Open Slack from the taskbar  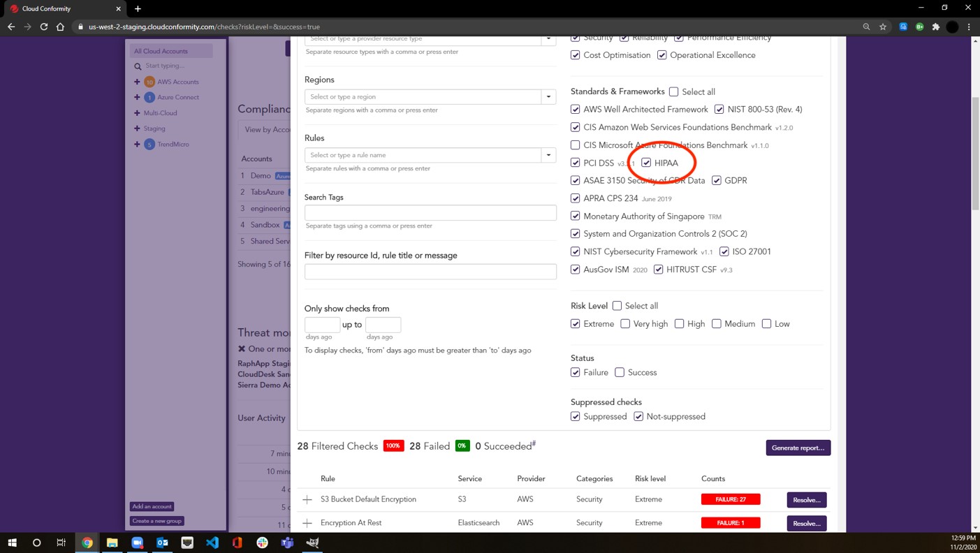tap(262, 543)
